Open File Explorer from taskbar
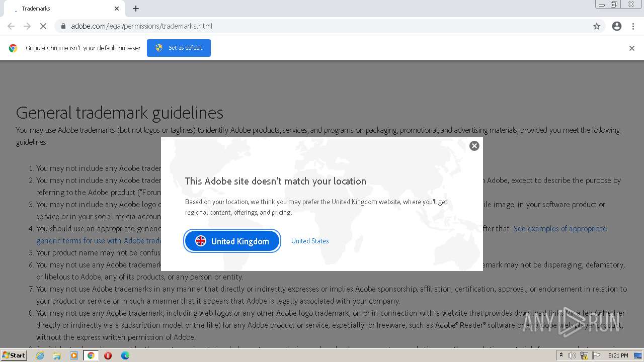 [x=57, y=355]
